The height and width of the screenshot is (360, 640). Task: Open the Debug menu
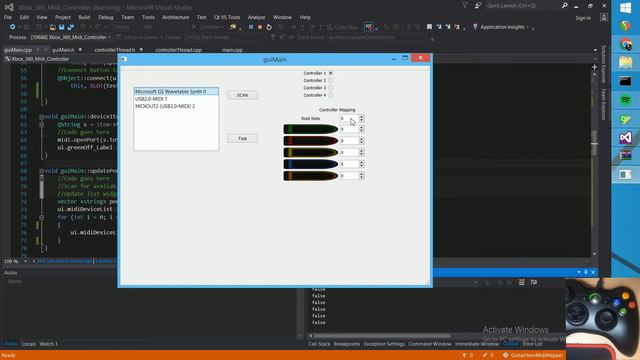coord(105,17)
